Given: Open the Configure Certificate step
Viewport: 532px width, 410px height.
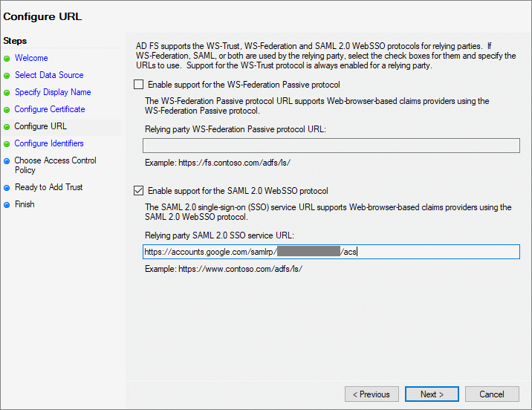Looking at the screenshot, I should click(50, 109).
